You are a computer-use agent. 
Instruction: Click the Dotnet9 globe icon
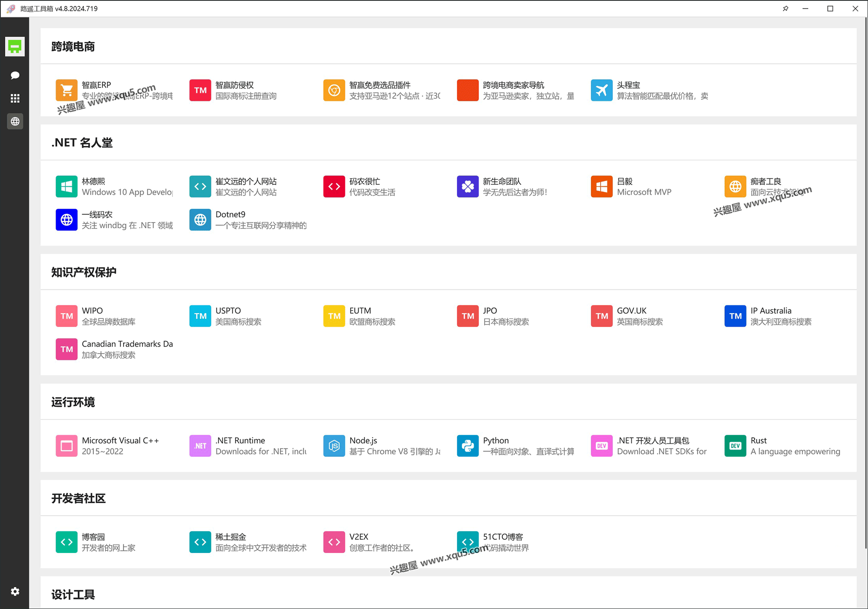200,220
